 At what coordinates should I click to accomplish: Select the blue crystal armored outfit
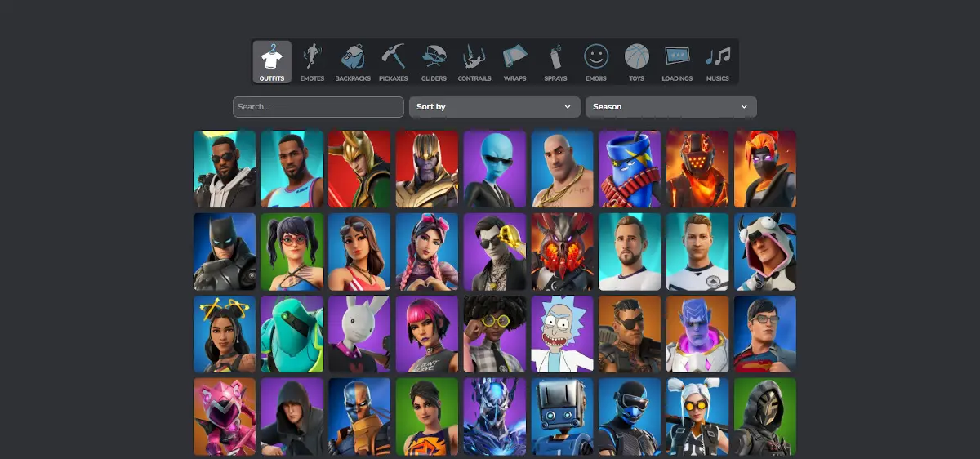tap(495, 417)
